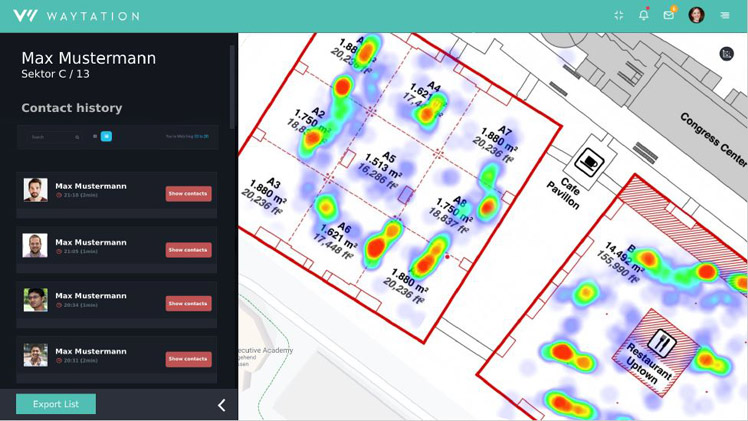
Task: Open messages with the envelope icon
Action: [x=669, y=15]
